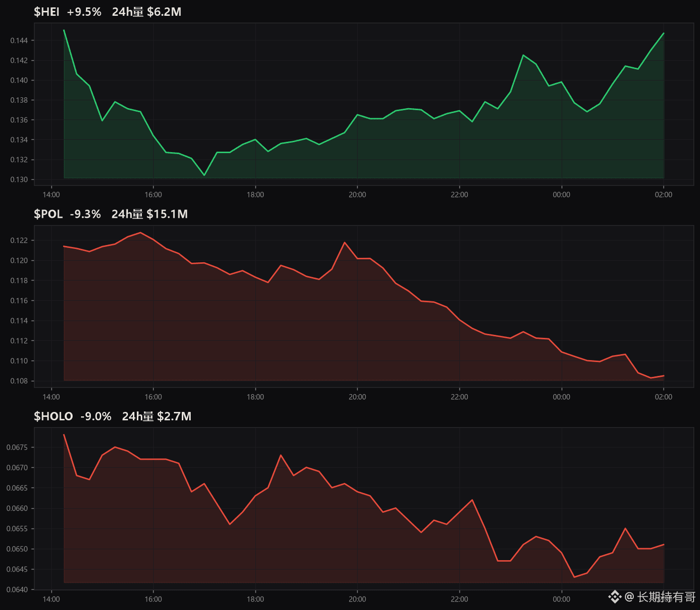
Task: Click the 0.110 price axis label
Action: coord(19,361)
